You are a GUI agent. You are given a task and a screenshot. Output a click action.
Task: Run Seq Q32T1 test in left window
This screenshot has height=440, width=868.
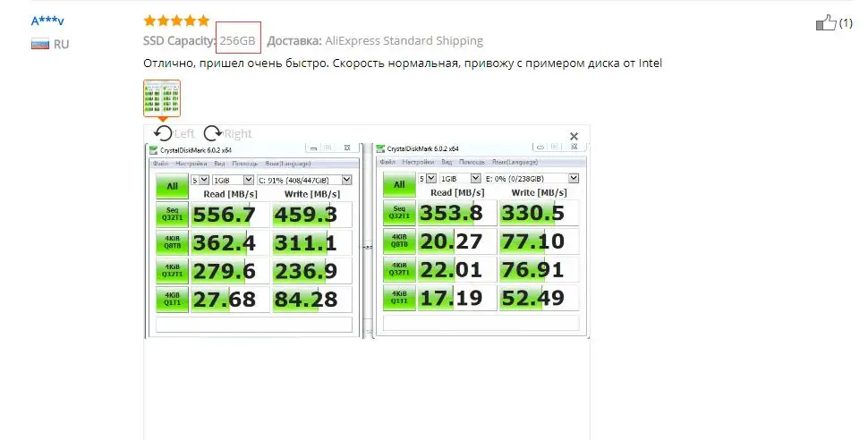[x=172, y=215]
